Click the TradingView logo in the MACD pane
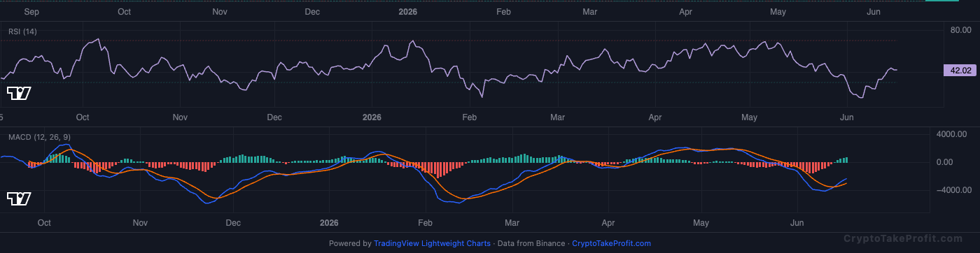This screenshot has width=980, height=253. coord(19,199)
